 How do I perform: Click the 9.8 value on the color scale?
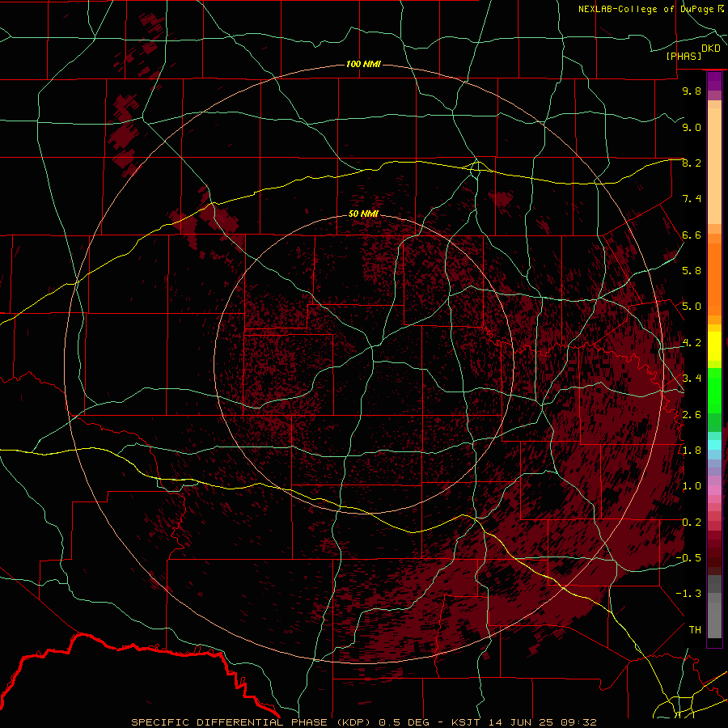692,91
